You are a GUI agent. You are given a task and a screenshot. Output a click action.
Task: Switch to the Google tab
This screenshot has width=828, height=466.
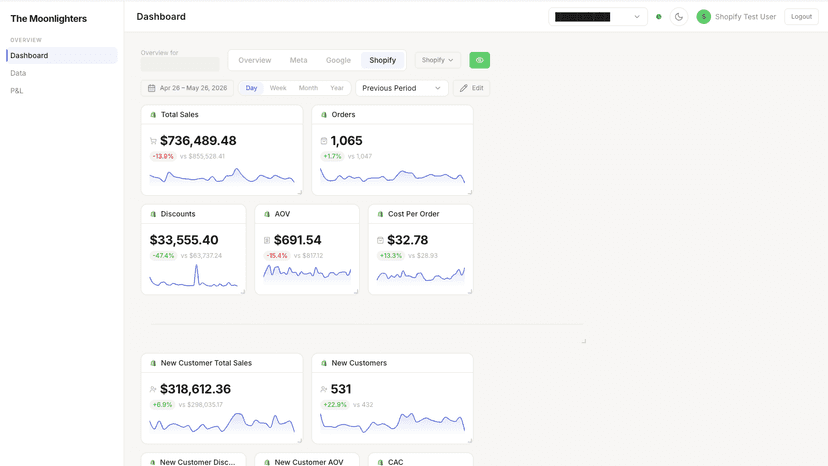(338, 60)
